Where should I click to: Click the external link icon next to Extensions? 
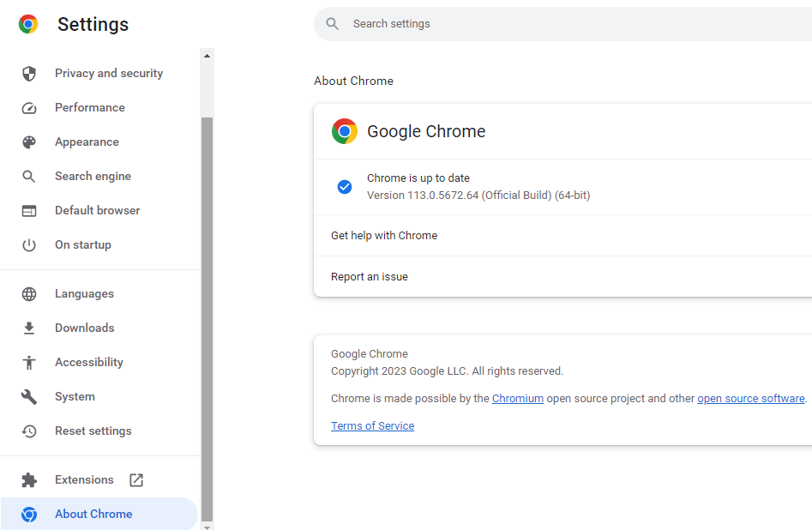136,479
